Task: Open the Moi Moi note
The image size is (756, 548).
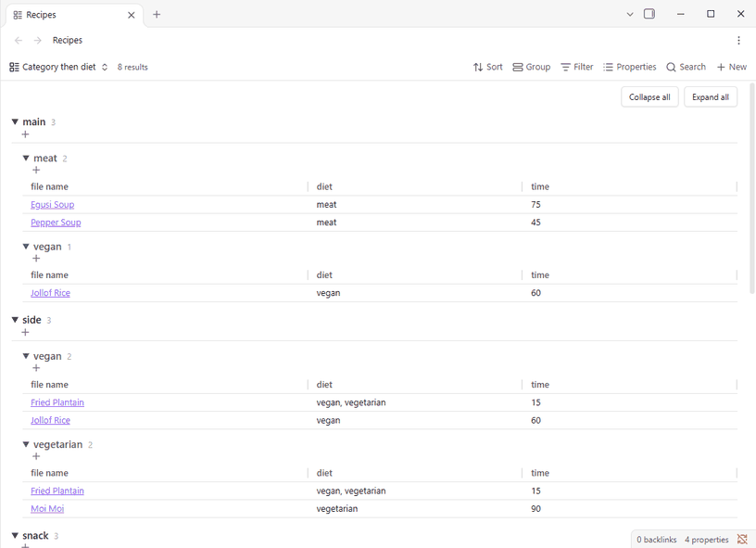Action: (x=47, y=508)
